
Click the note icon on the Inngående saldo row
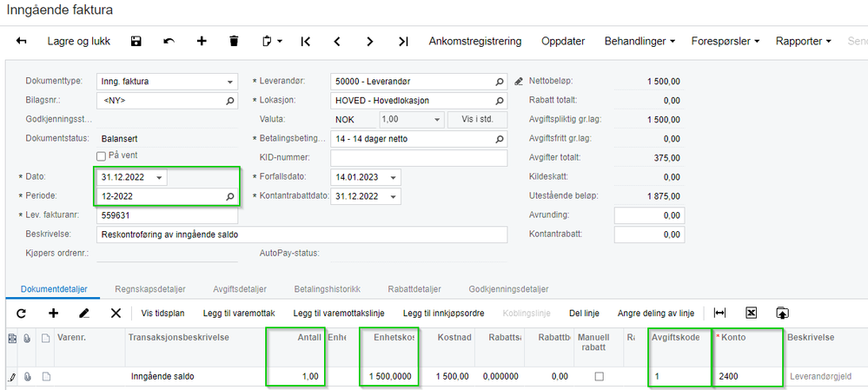47,377
